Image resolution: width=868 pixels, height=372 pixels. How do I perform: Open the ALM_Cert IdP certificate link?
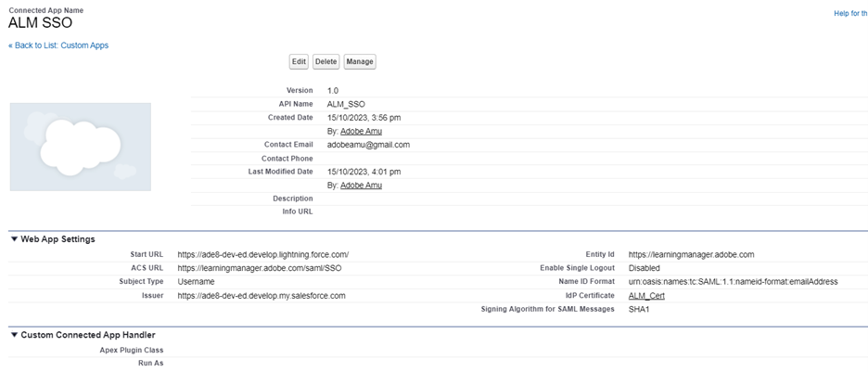[646, 296]
